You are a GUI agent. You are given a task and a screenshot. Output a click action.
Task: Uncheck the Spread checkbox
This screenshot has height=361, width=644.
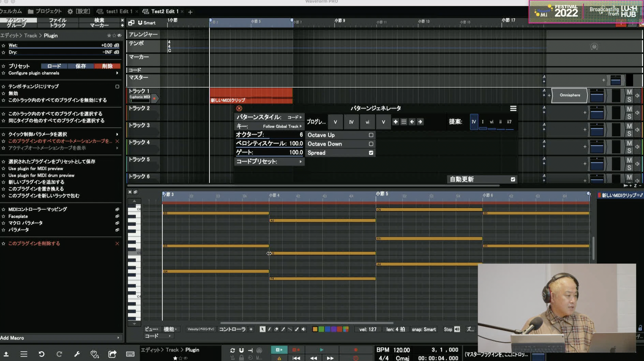coord(371,153)
